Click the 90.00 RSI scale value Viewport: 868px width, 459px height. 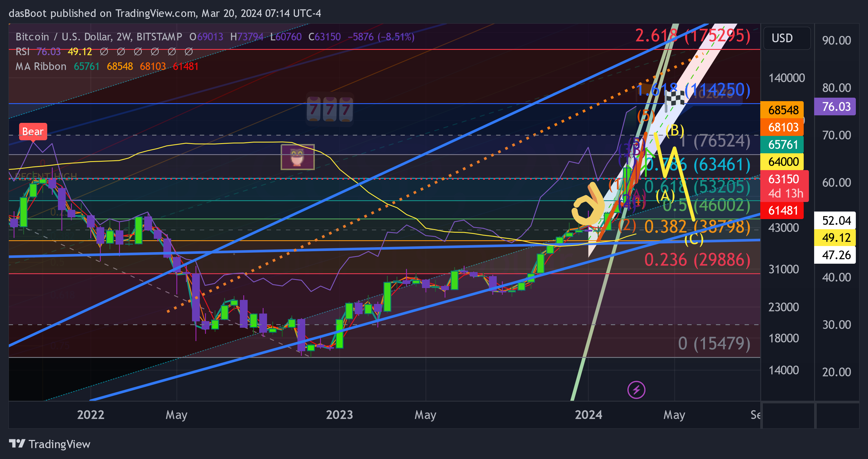point(836,41)
